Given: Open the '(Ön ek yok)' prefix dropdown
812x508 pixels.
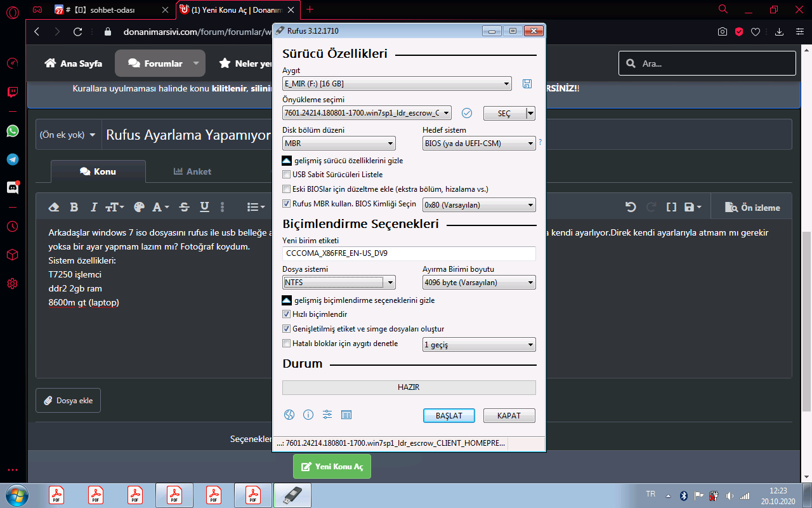Looking at the screenshot, I should click(69, 135).
